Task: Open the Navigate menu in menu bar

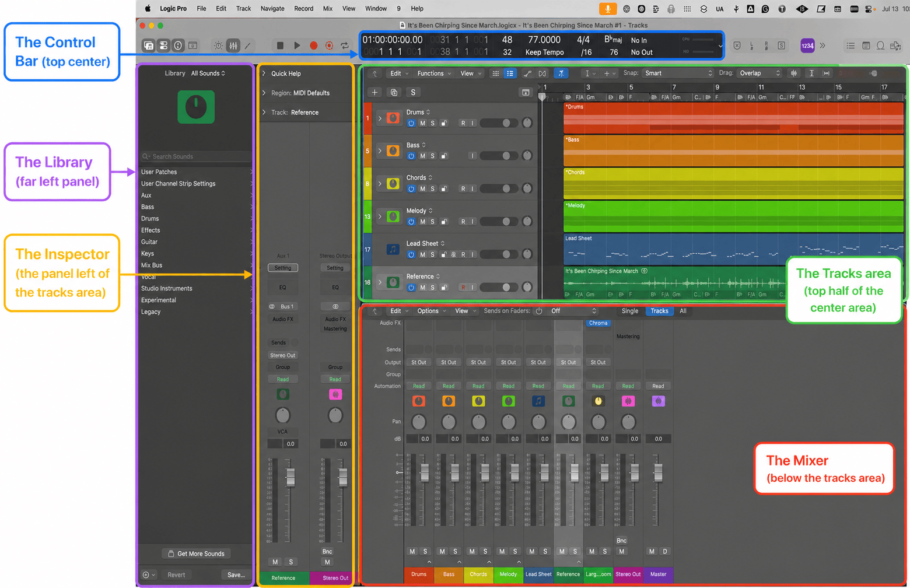Action: [272, 9]
